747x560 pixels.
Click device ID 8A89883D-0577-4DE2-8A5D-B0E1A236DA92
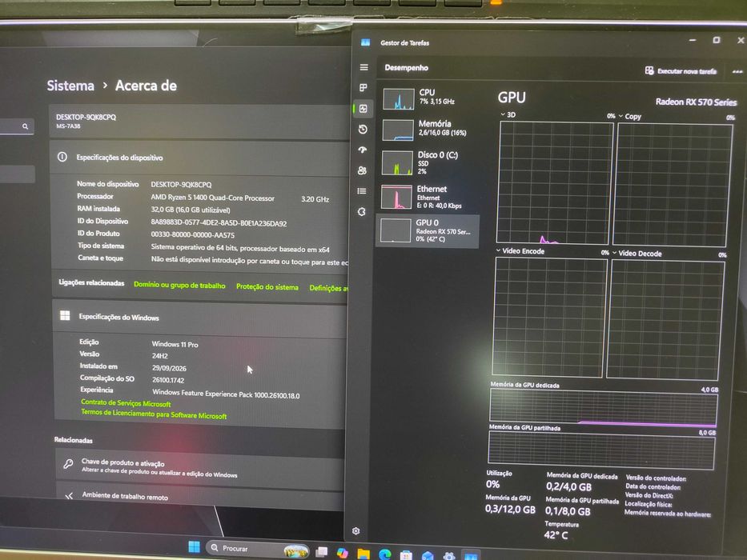click(x=219, y=223)
